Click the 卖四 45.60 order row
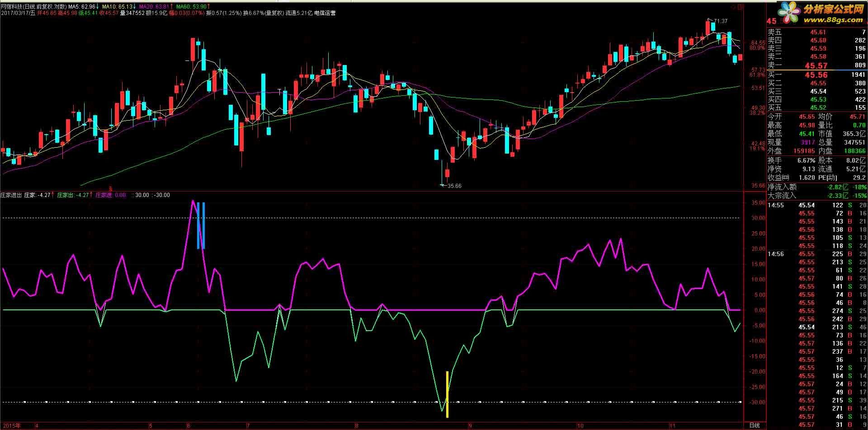868x430 pixels. [816, 40]
